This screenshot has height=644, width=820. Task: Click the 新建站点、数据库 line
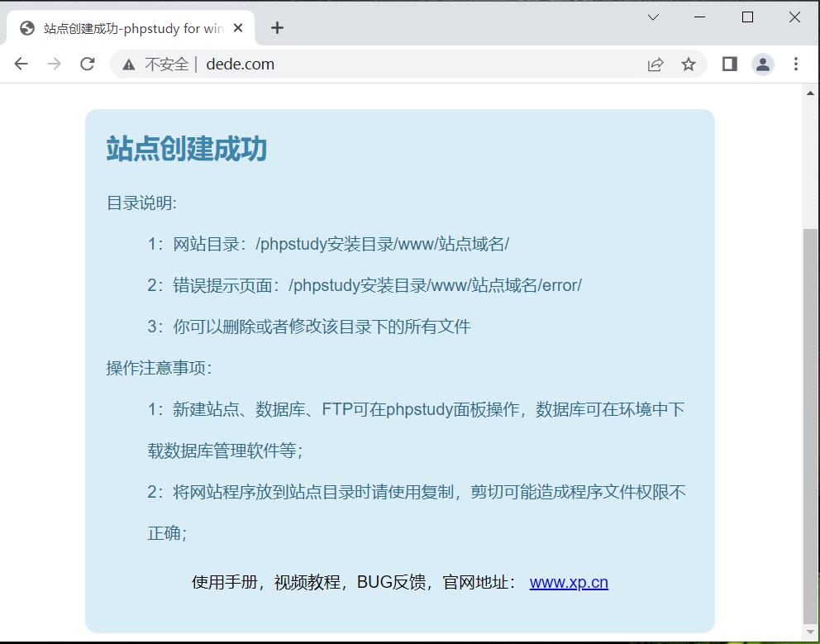416,409
